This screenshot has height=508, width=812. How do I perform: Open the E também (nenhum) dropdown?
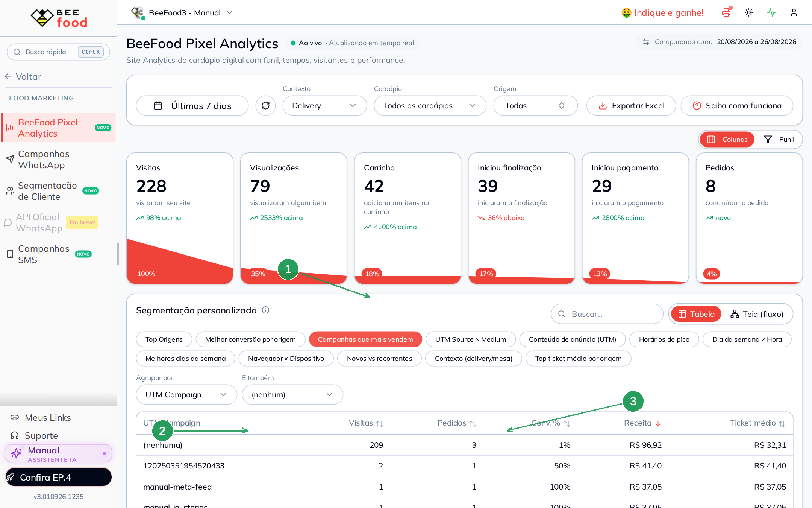pyautogui.click(x=292, y=395)
